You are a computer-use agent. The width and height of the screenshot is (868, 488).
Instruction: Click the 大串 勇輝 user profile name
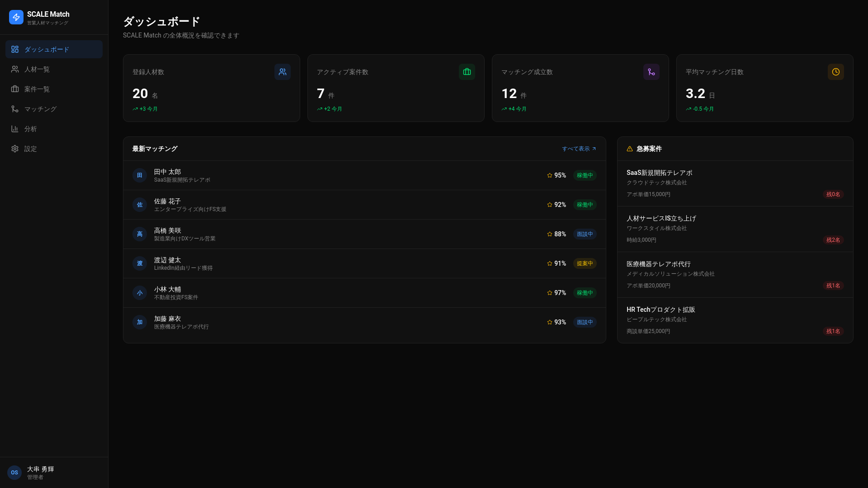pyautogui.click(x=40, y=469)
